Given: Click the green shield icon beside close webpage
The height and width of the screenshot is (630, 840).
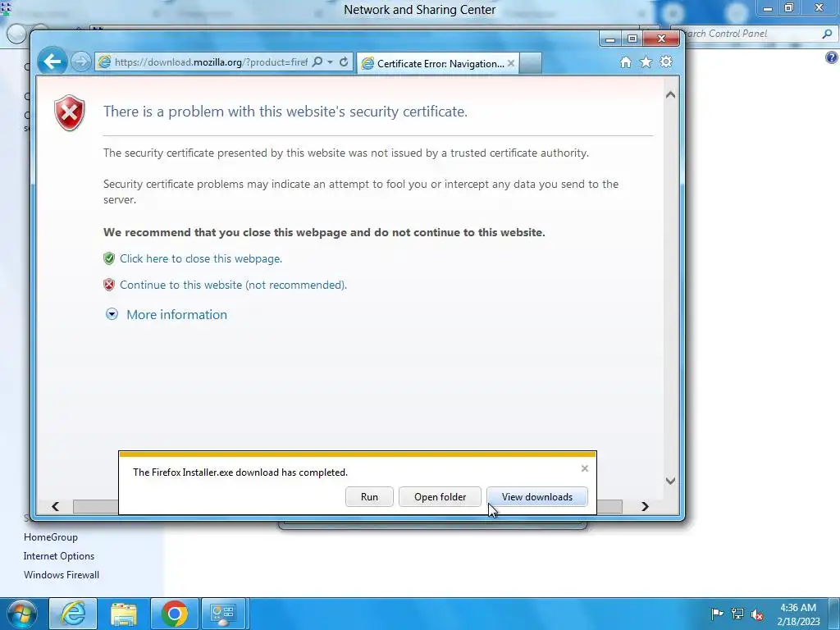Looking at the screenshot, I should tap(109, 258).
